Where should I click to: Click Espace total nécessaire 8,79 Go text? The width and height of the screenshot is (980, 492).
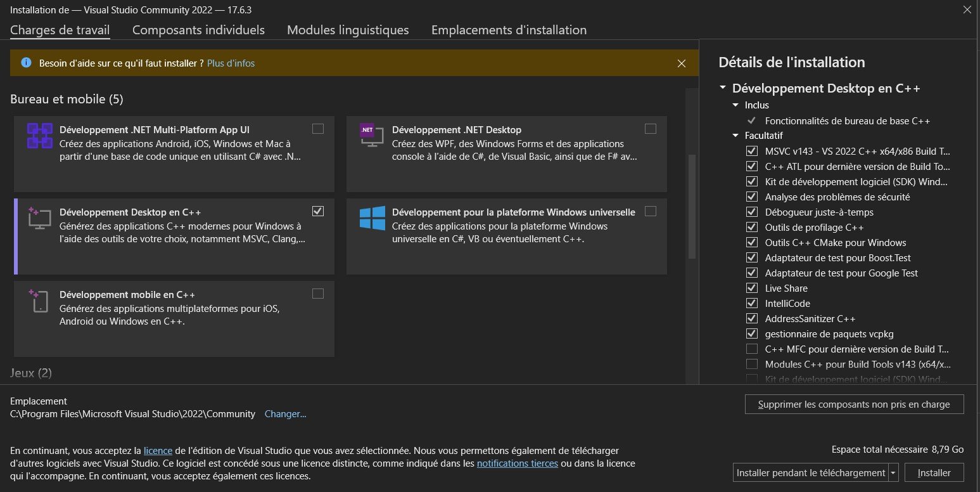898,450
